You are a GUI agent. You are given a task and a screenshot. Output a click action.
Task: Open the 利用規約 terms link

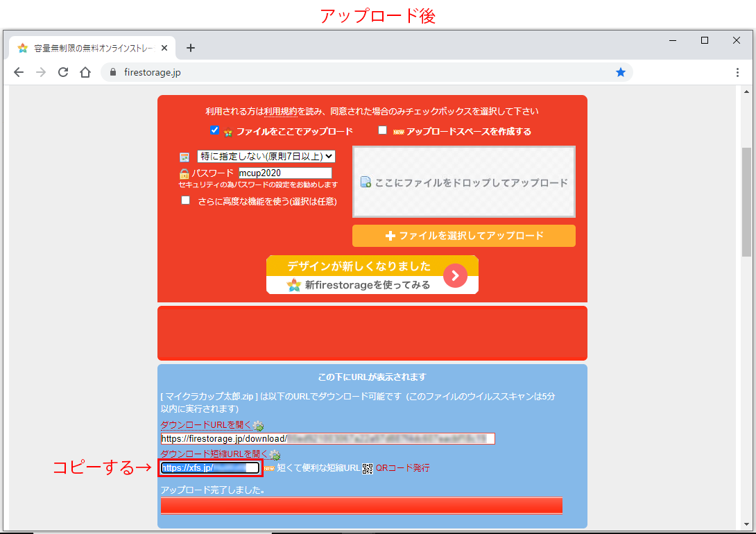click(x=281, y=112)
